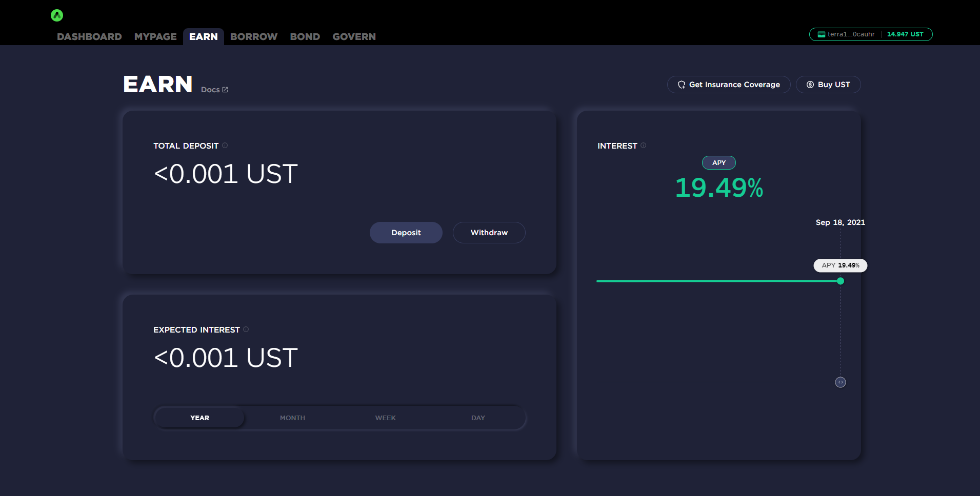Switch expected interest to MONTH
This screenshot has width=980, height=496.
click(x=292, y=418)
